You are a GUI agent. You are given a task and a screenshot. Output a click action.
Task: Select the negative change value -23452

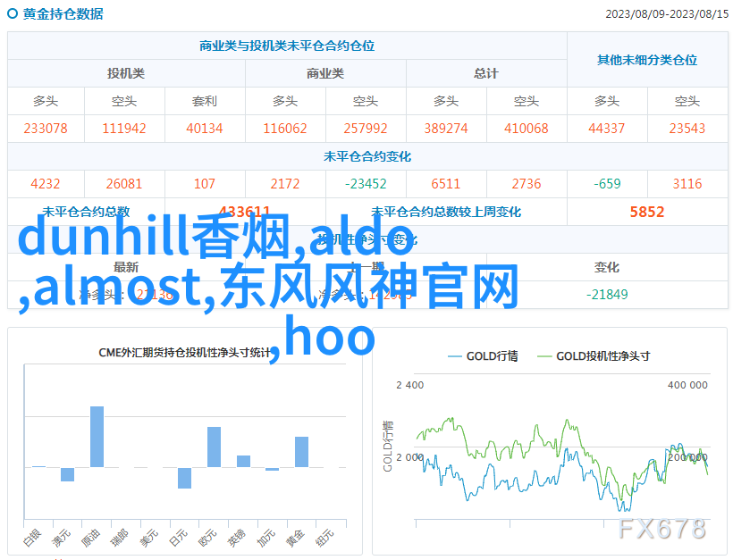pos(366,184)
